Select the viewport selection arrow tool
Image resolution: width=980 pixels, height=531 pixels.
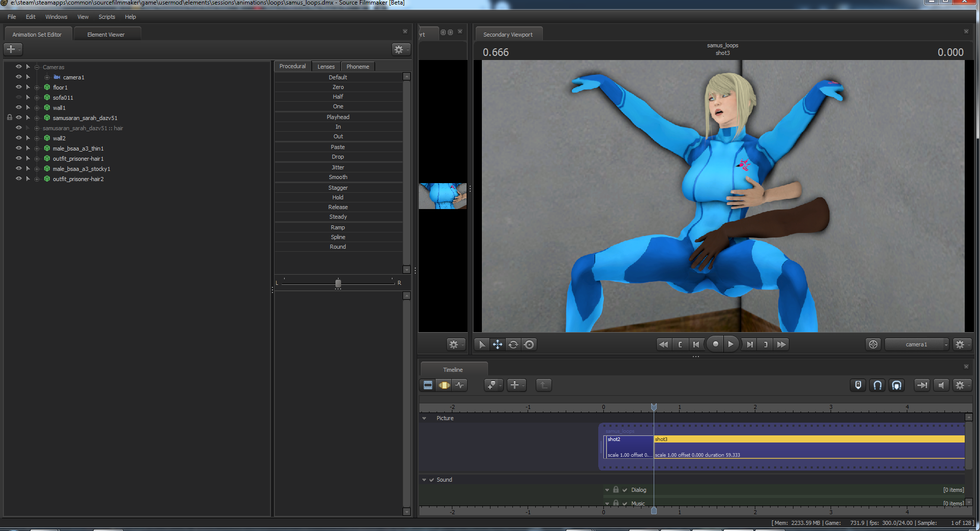tap(482, 344)
